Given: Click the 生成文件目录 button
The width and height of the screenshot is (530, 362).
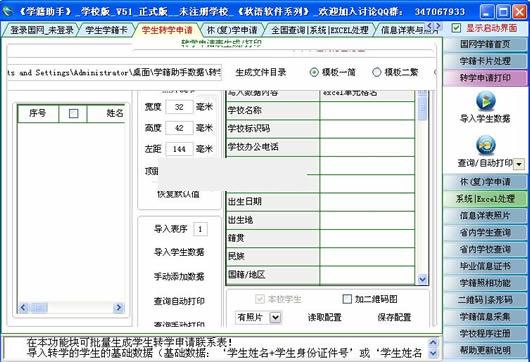Looking at the screenshot, I should click(261, 72).
